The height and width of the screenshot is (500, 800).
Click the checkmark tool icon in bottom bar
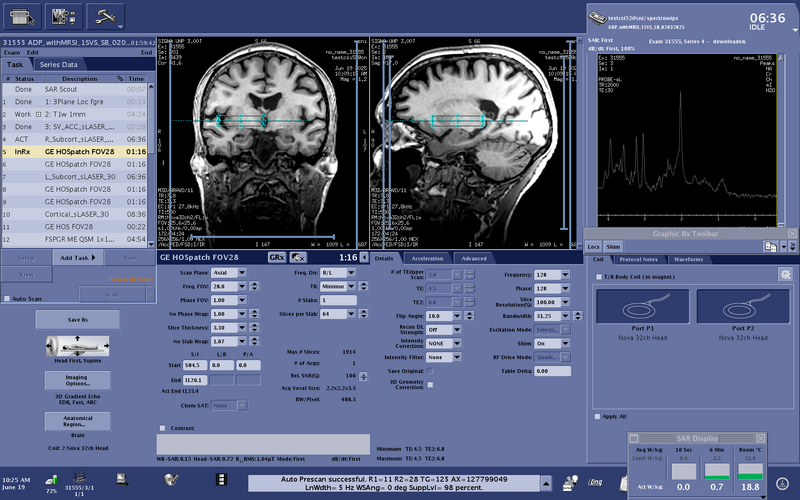[x=171, y=479]
